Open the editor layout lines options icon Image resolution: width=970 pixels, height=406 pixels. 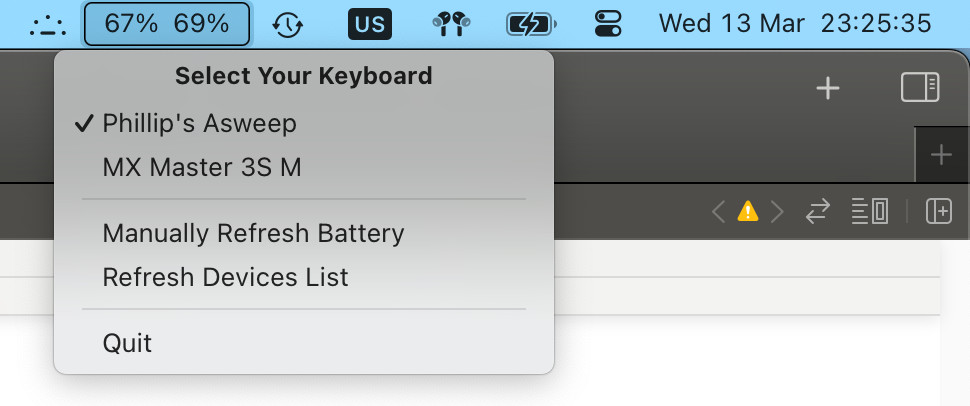coord(870,212)
